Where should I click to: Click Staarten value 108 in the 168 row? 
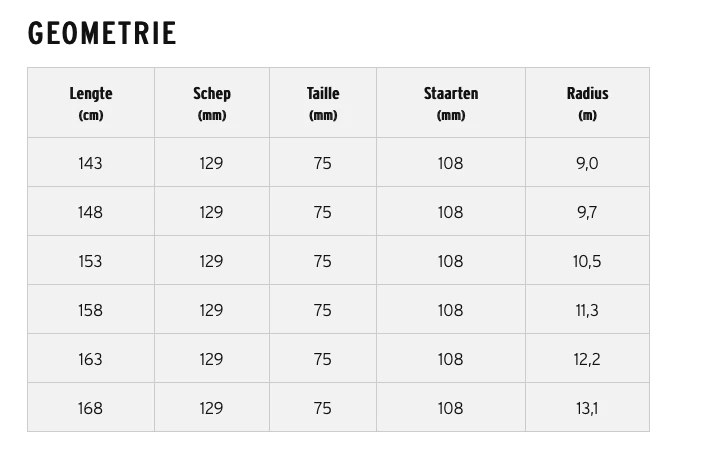451,408
